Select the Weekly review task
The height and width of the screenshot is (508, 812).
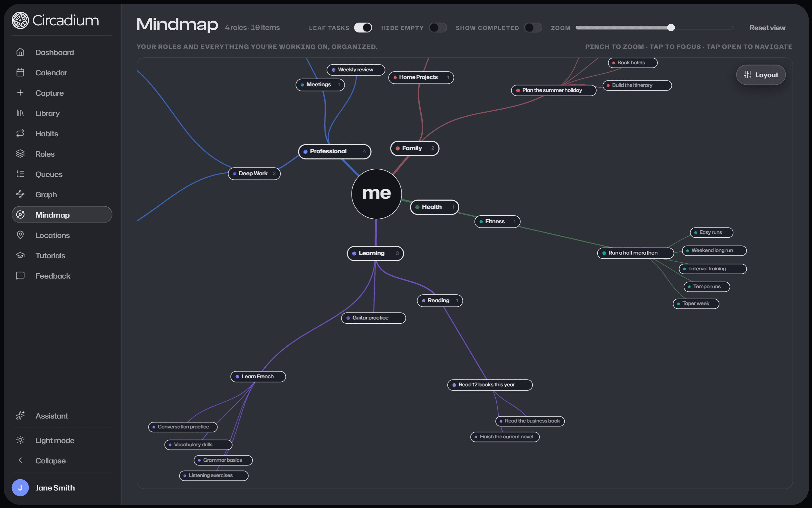point(356,70)
